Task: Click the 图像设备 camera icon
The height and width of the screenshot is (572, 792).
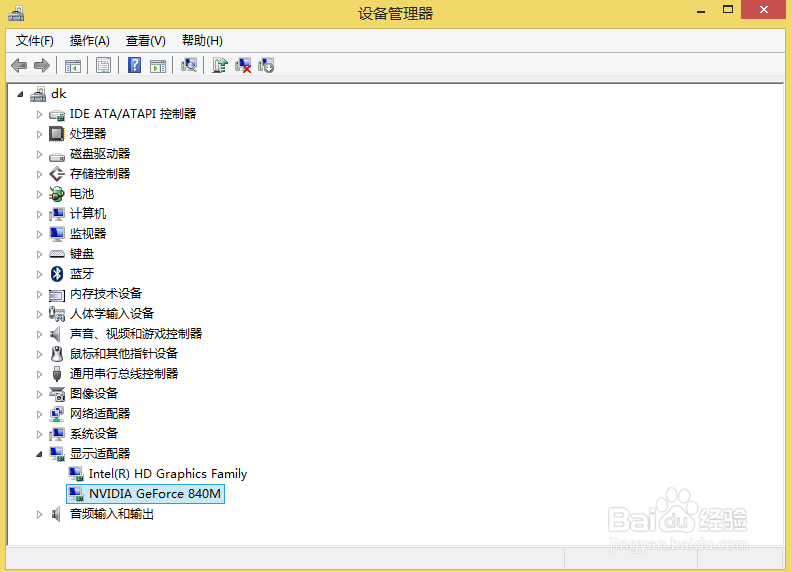Action: tap(57, 394)
